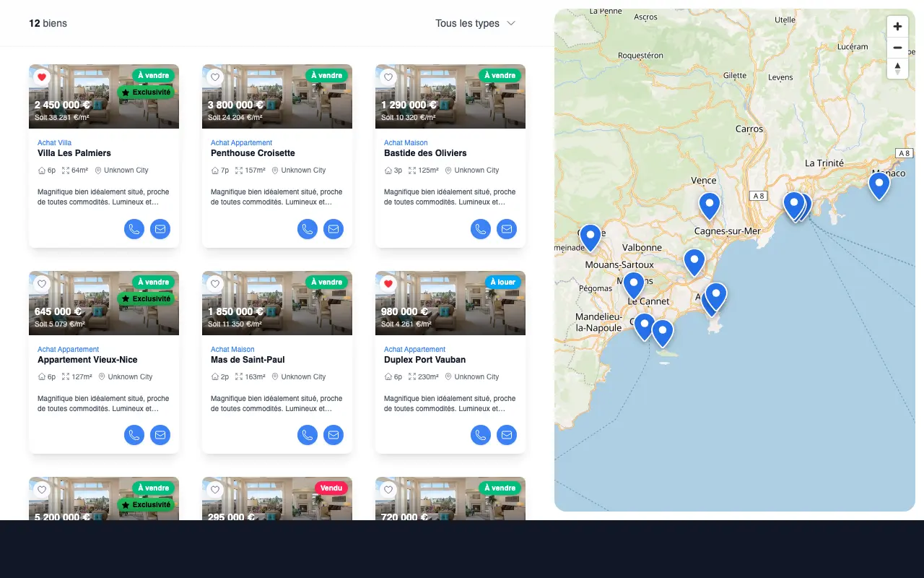Image resolution: width=924 pixels, height=578 pixels.
Task: Favorite the 5 200 000 € listing
Action: [x=42, y=490]
